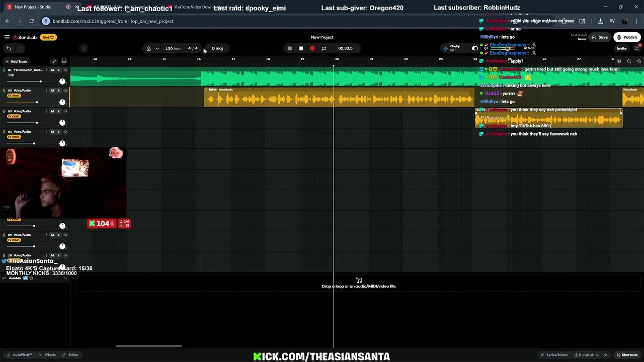Open the notifications bell

pos(636,48)
